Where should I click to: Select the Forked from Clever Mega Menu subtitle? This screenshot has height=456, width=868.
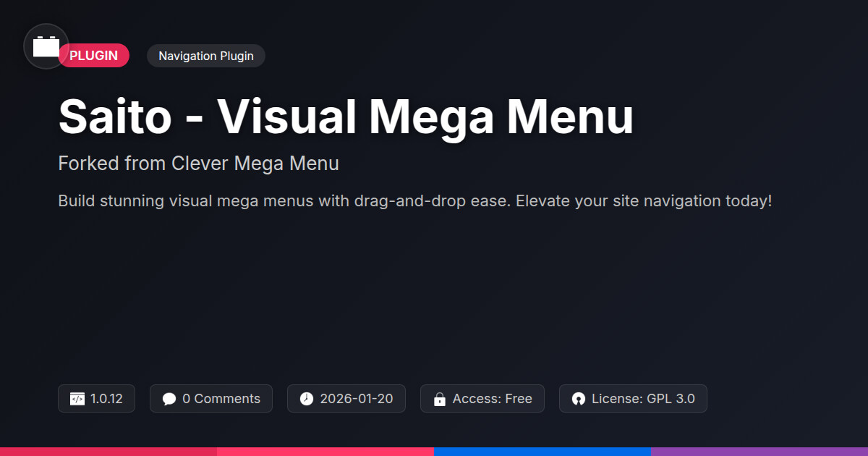[198, 164]
